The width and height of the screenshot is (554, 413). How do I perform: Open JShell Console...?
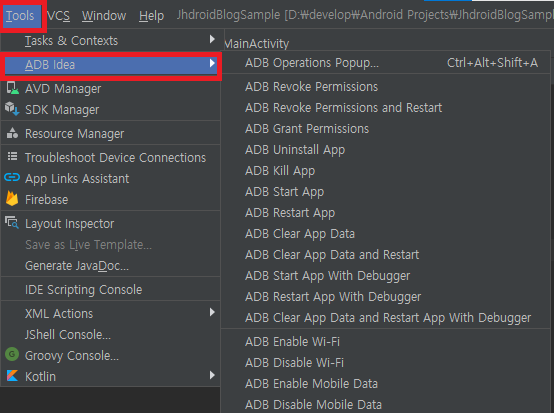coord(111,335)
